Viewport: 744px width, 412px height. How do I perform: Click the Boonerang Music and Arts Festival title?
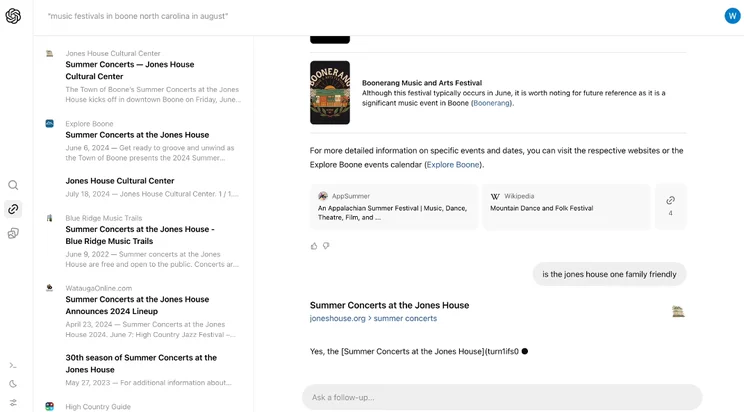coord(422,83)
